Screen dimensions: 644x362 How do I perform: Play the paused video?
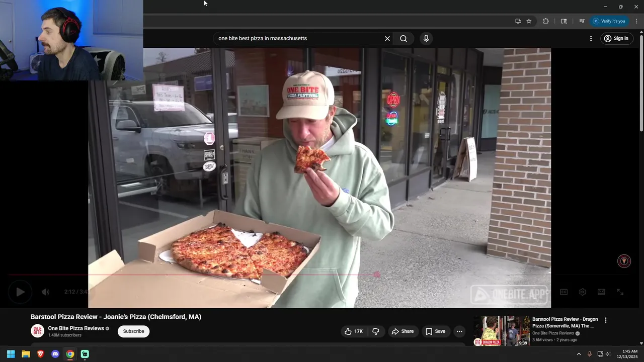[x=20, y=292]
